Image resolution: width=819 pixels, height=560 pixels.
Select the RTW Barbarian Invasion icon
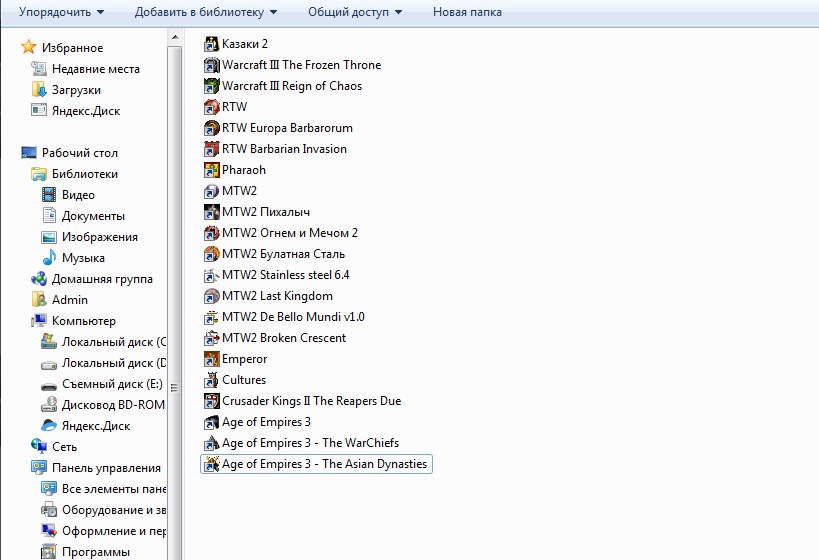211,149
